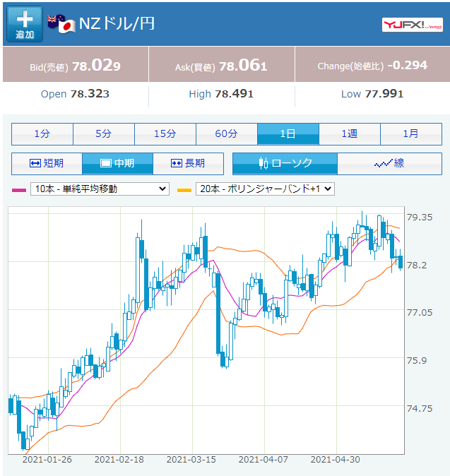Click the 追加 plus button

click(x=25, y=24)
